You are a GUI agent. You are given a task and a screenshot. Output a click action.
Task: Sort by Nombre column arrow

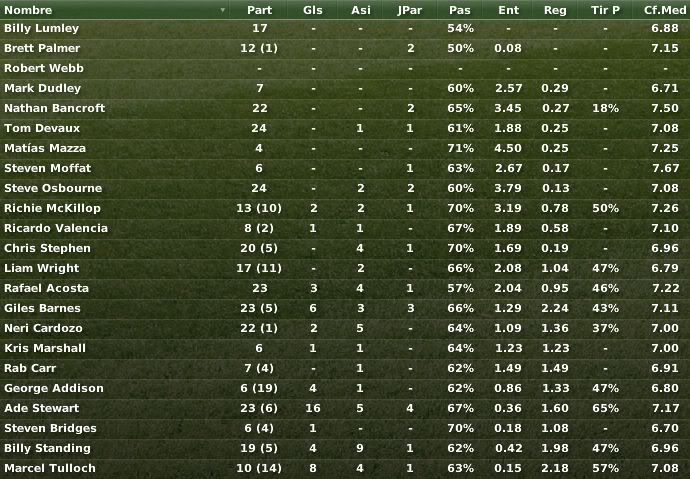[x=223, y=10]
